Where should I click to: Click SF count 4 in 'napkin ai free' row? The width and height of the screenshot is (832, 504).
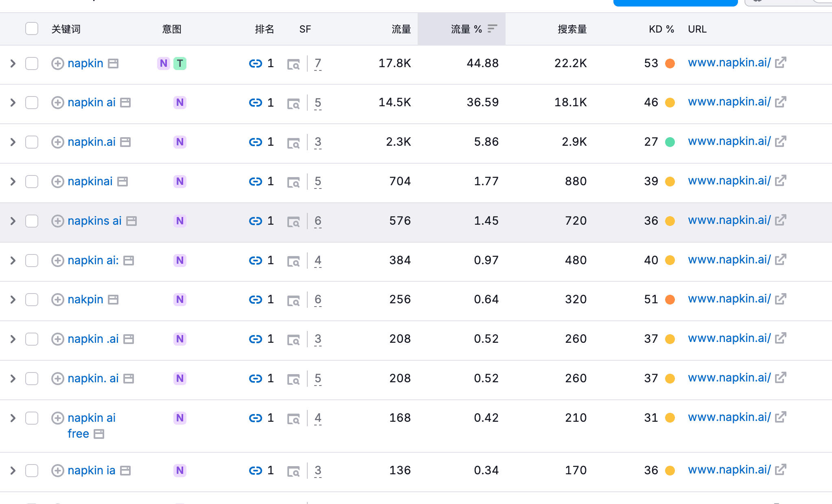point(318,418)
